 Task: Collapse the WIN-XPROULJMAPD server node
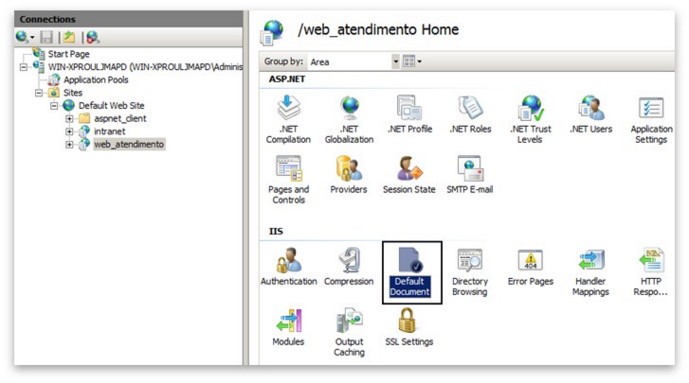pyautogui.click(x=23, y=67)
